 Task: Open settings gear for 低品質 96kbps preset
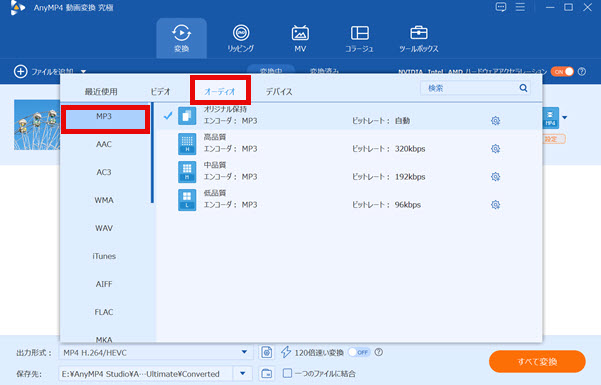(495, 205)
